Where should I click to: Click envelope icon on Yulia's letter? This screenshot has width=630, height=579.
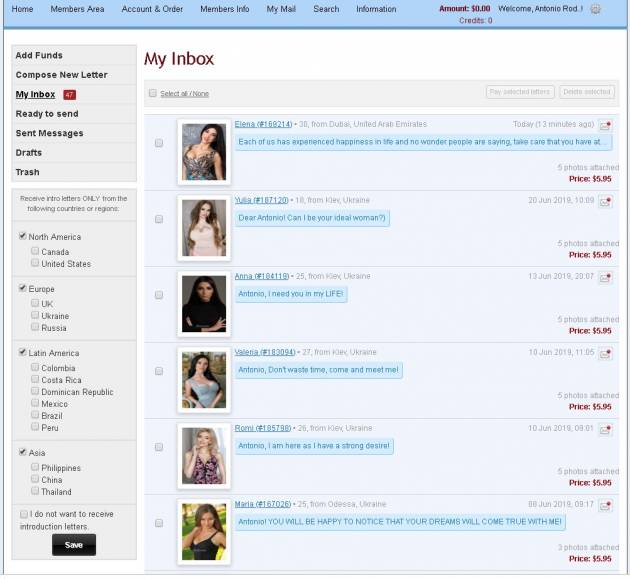606,202
